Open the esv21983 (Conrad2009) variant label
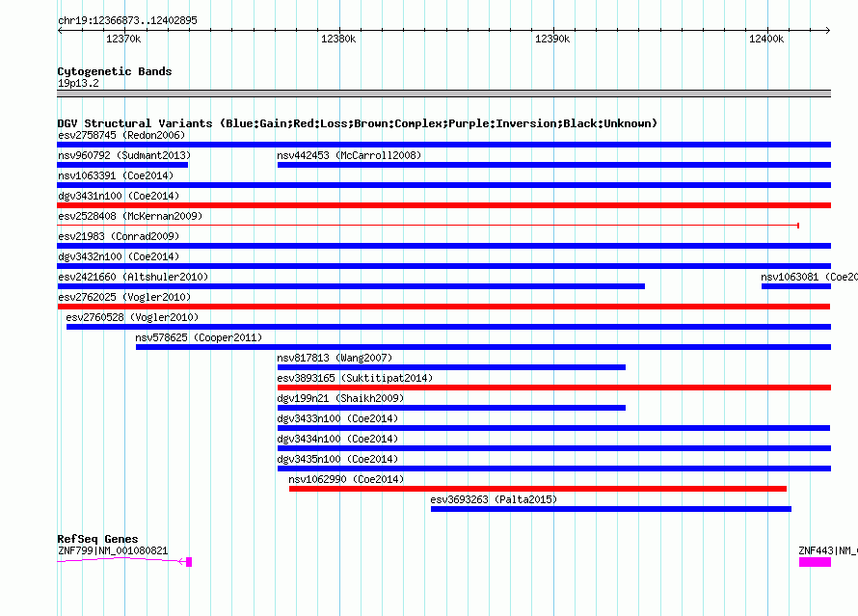This screenshot has height=616, width=858. 119,236
